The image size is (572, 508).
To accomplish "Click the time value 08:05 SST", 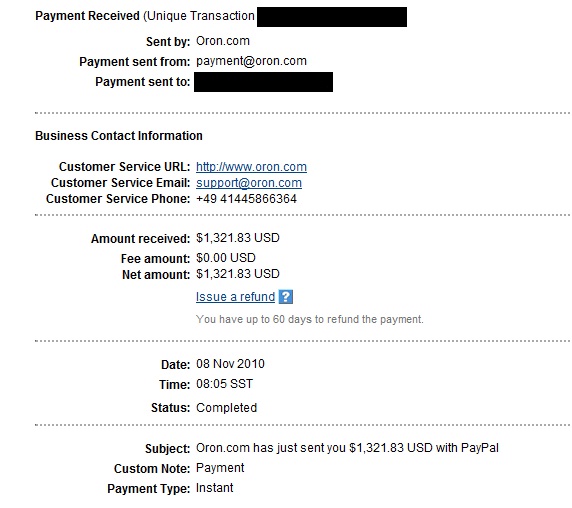I will coord(224,384).
